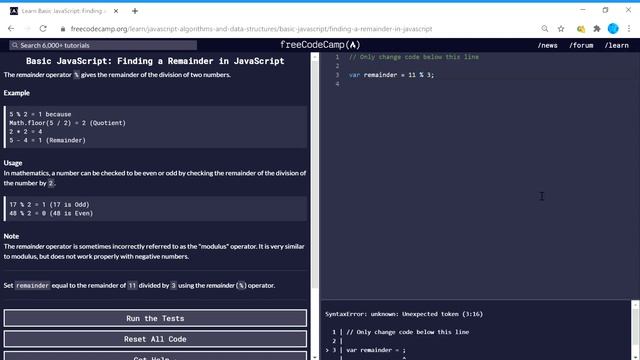The width and height of the screenshot is (640, 360).
Task: Click the comment 'Only change code below this line' in editor
Action: tap(414, 57)
